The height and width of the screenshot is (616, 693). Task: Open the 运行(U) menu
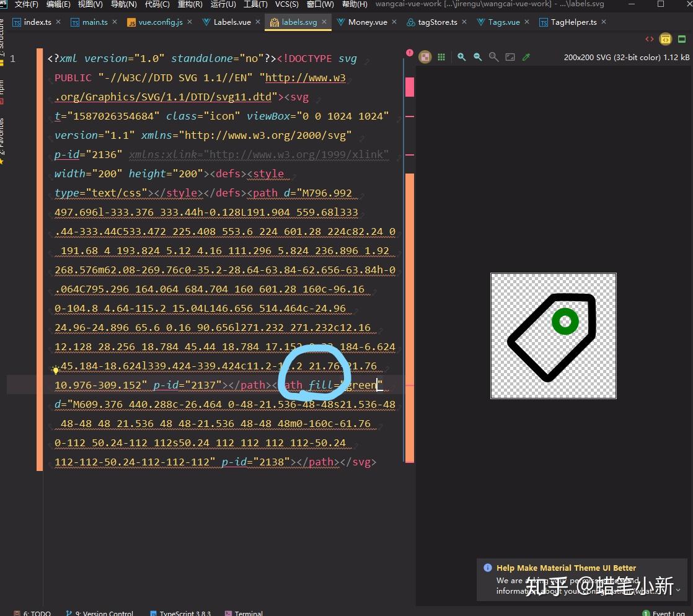[223, 4]
